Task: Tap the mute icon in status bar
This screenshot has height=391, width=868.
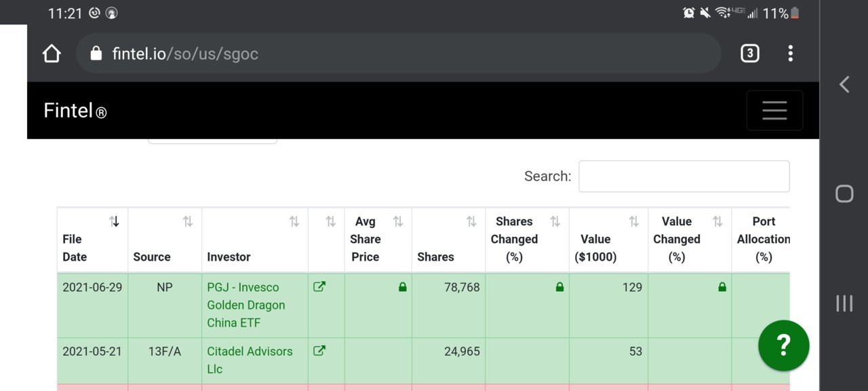Action: [705, 13]
